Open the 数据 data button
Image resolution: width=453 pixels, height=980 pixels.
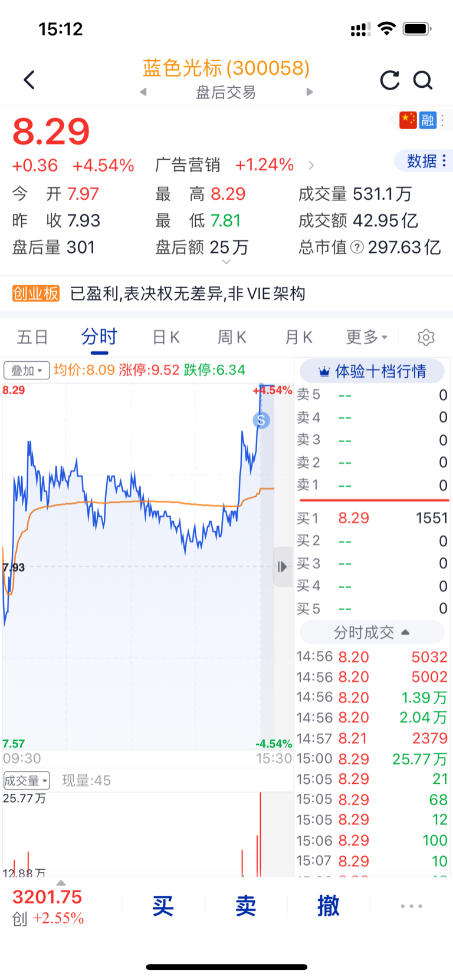point(423,161)
